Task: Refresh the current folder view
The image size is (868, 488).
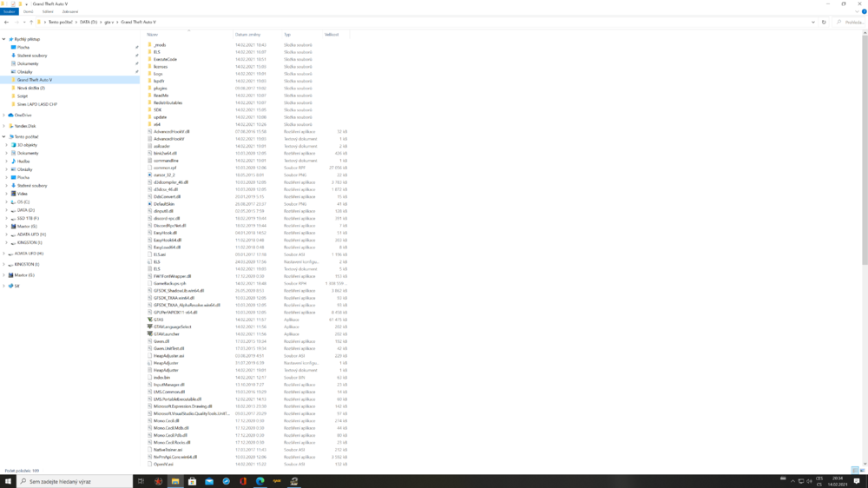Action: [824, 23]
